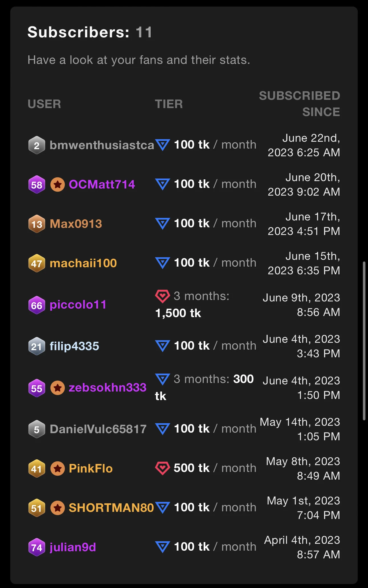Click the star badge next to PinkFlo
The width and height of the screenshot is (368, 588).
tap(58, 469)
